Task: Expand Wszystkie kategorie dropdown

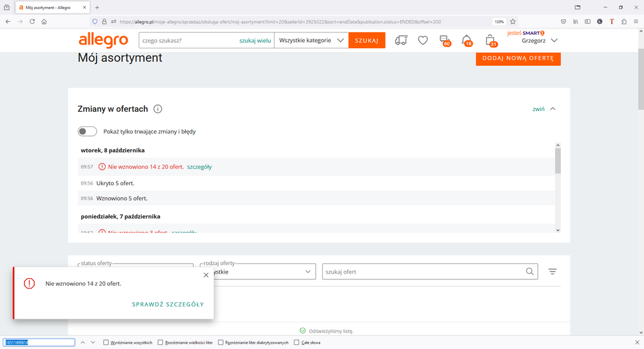Action: [311, 41]
